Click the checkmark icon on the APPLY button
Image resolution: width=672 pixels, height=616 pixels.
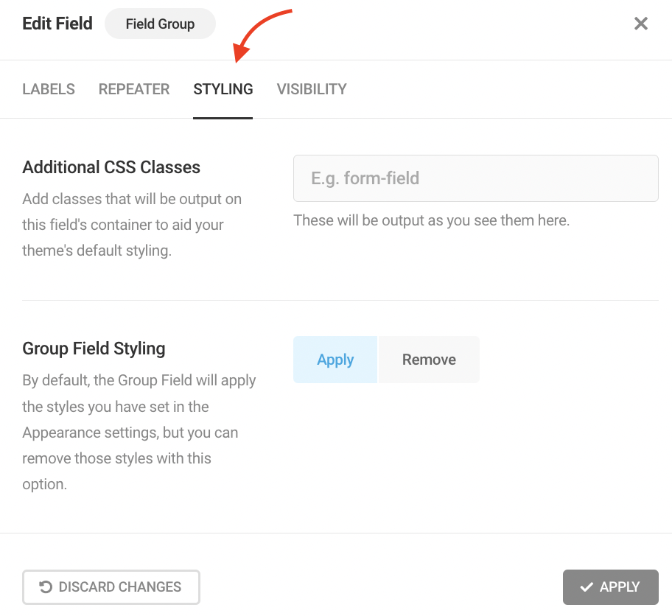pos(587,587)
